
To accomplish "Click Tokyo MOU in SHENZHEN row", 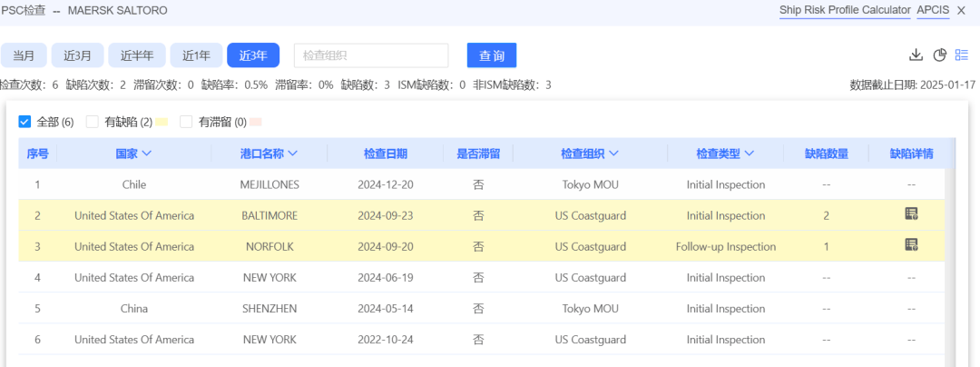I will point(590,308).
